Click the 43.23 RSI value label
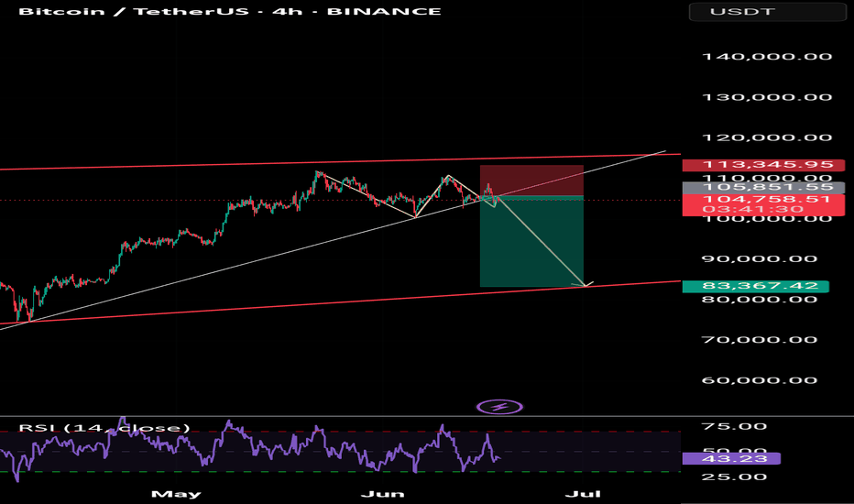This screenshot has height=504, width=854. click(731, 459)
